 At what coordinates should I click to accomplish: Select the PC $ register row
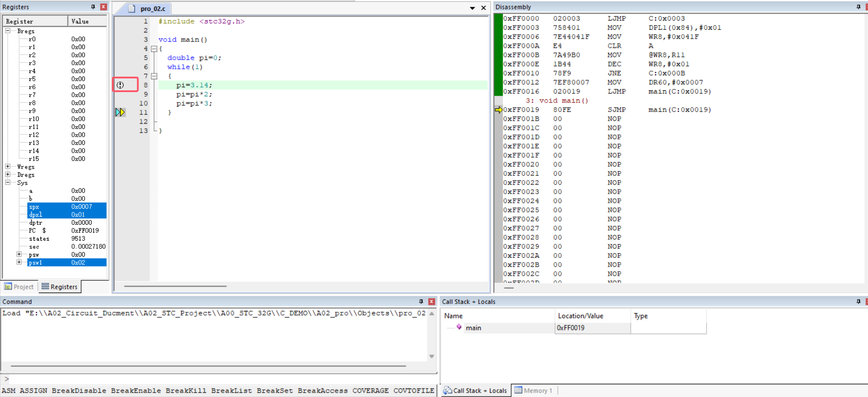click(67, 231)
